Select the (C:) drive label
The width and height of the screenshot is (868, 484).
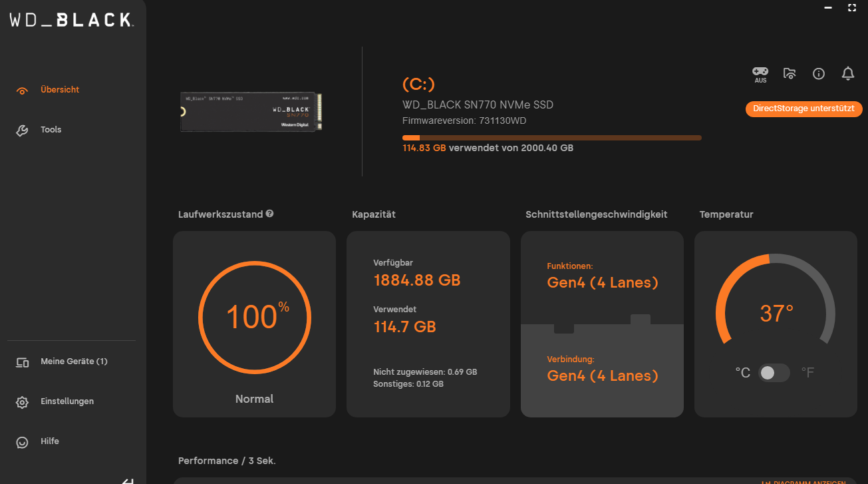[418, 85]
